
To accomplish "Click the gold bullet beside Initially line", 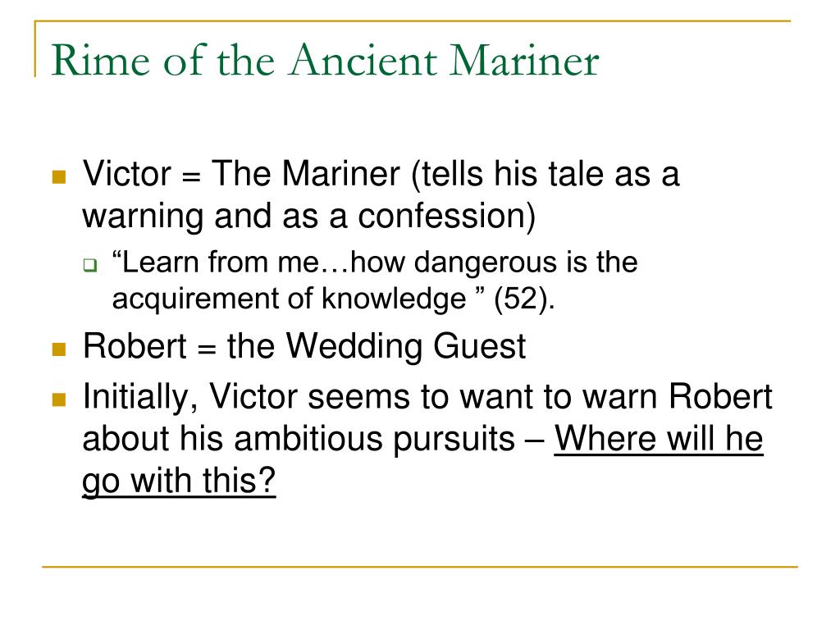I will click(59, 399).
